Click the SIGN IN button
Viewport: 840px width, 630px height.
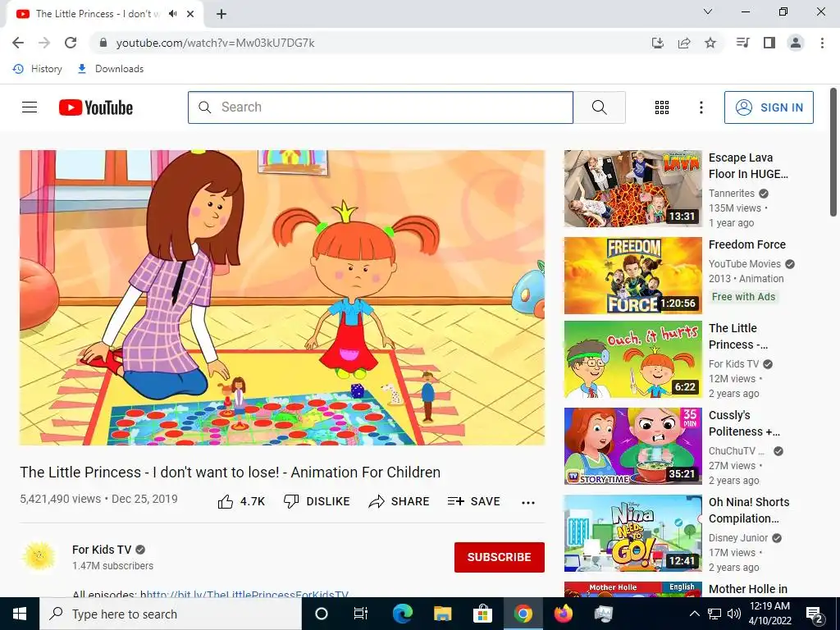769,107
